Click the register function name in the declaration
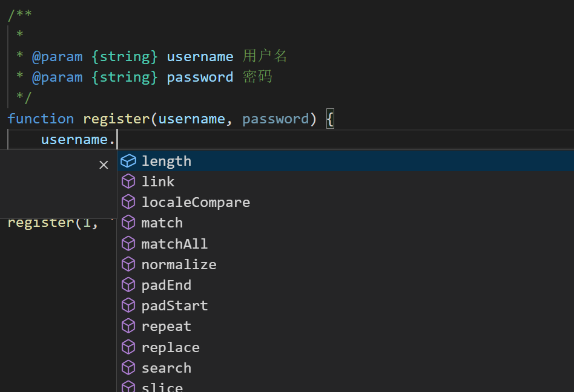Screen dimensions: 574x392 tap(116, 119)
